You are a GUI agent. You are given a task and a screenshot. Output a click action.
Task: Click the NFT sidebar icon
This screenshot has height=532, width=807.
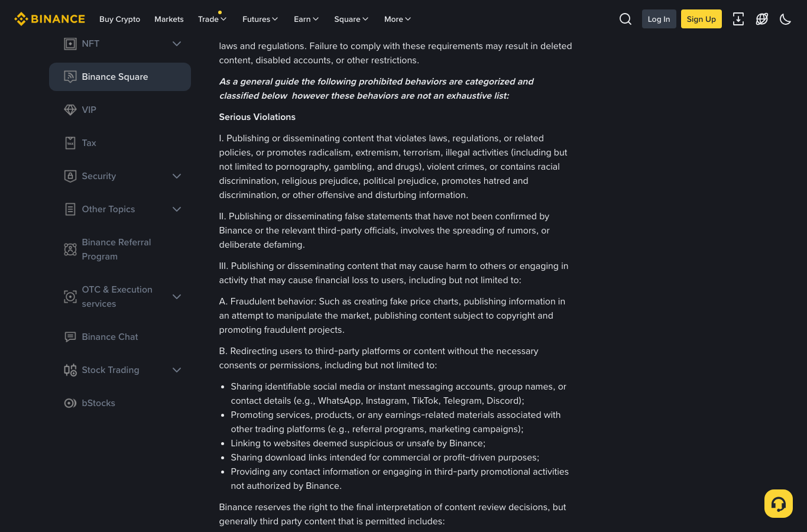pos(70,44)
